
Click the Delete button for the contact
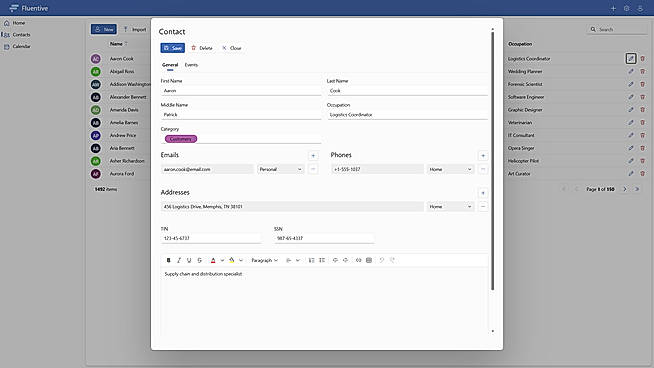[202, 48]
